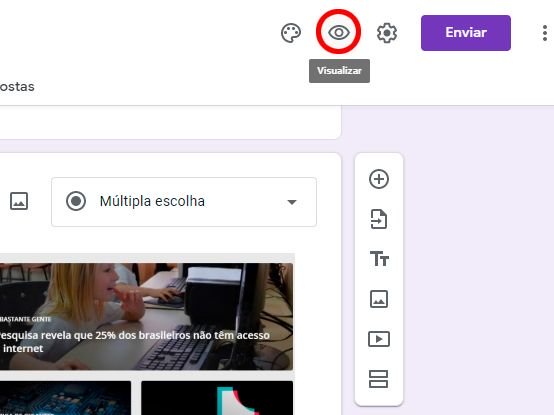Open the theme customization palette icon
Viewport: 554px width, 415px height.
coord(291,33)
